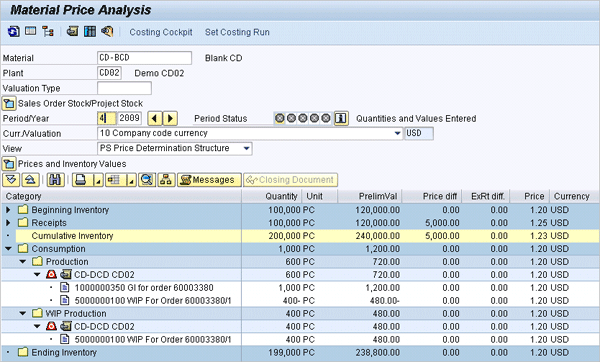Screen dimensions: 600x362
Task: Click the hierarchy structure icon in the top toolbar
Action: tap(48, 31)
